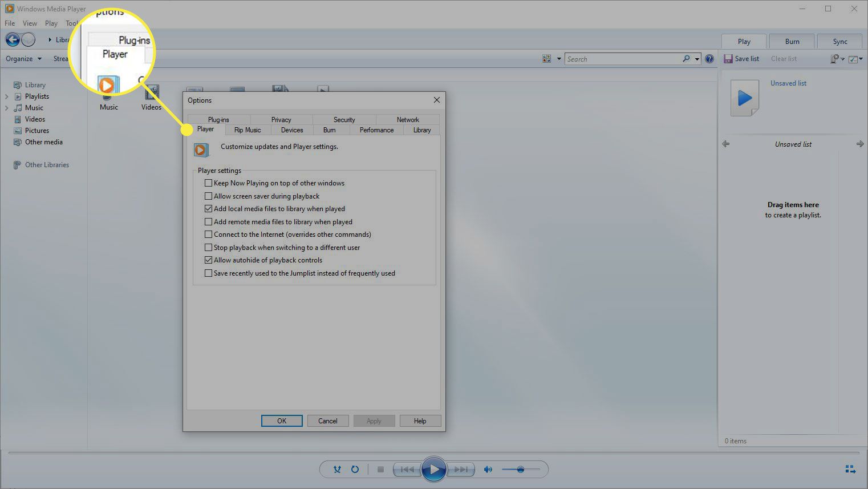Check Stop playback when switching user
This screenshot has width=868, height=489.
[209, 248]
